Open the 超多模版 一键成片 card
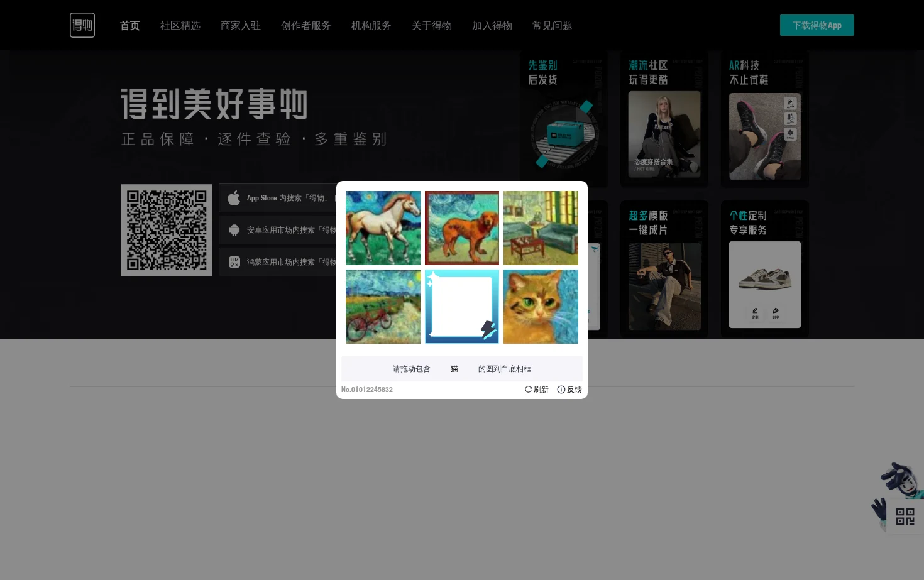The width and height of the screenshot is (924, 580). click(x=664, y=269)
